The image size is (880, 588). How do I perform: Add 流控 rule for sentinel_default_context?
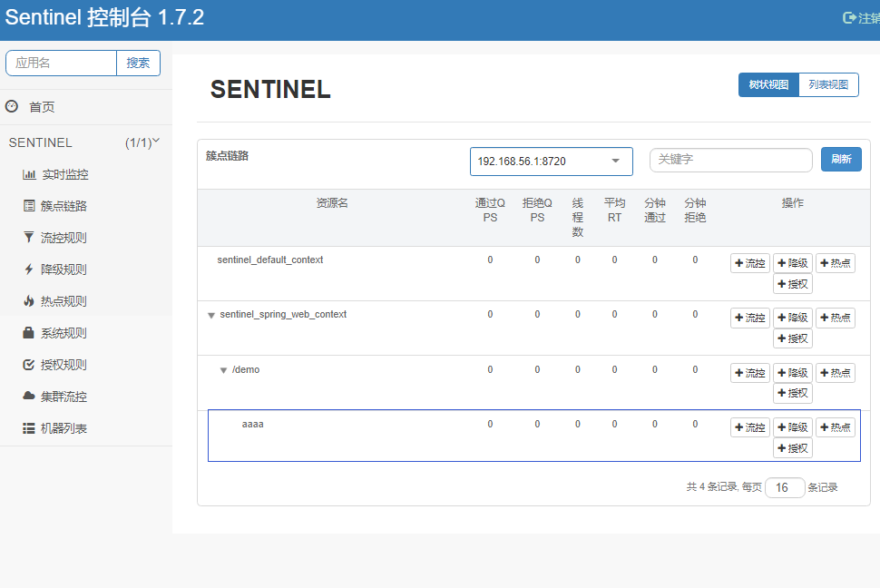(749, 263)
